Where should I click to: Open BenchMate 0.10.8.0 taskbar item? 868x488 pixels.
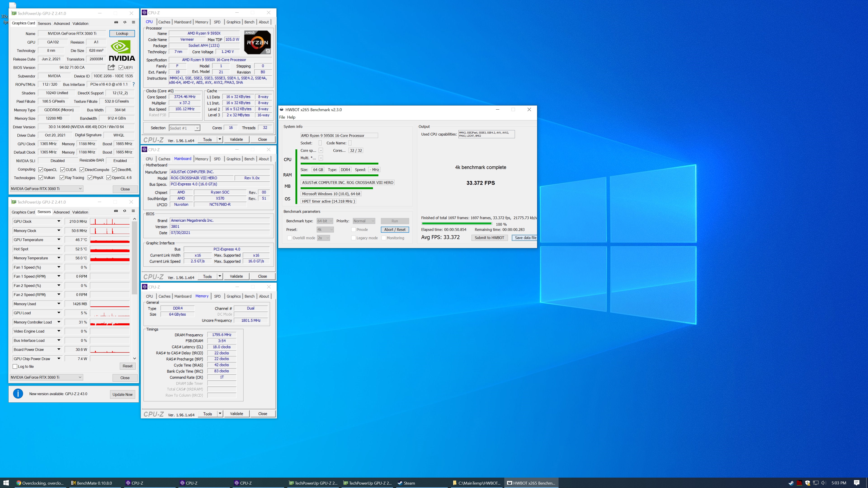point(94,483)
